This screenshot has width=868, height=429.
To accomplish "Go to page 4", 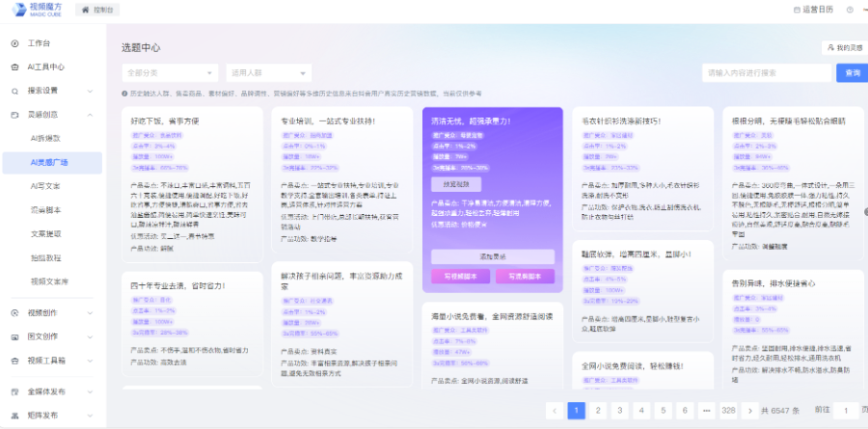I will 641,410.
